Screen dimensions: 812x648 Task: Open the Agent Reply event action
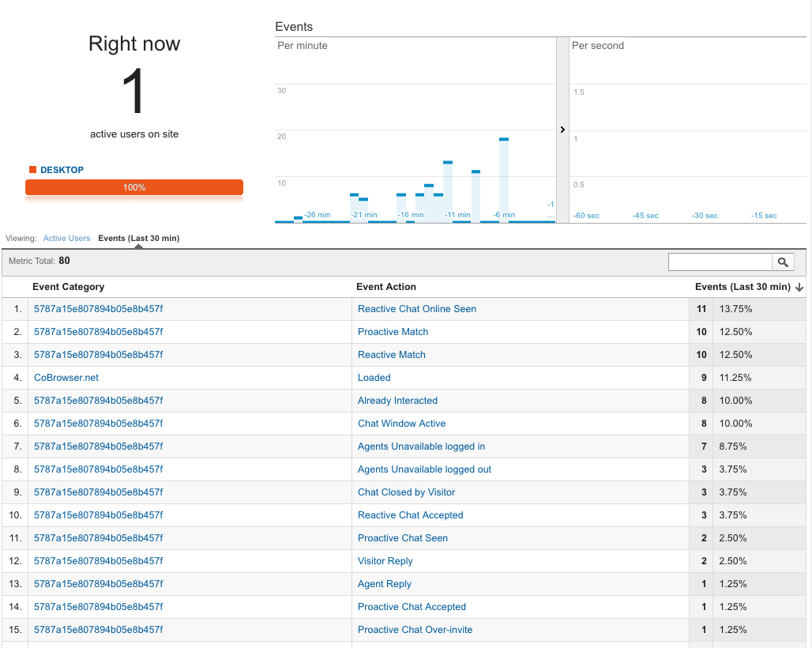tap(385, 584)
